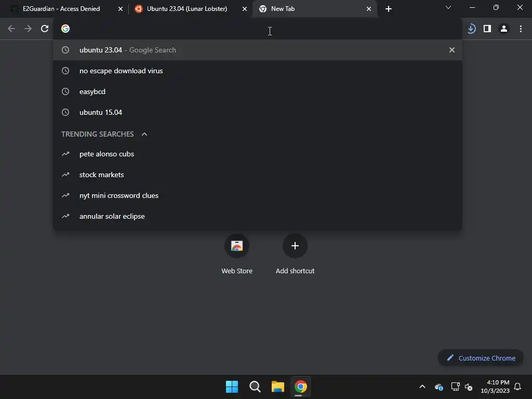
Task: Toggle the side panel icon
Action: click(487, 29)
